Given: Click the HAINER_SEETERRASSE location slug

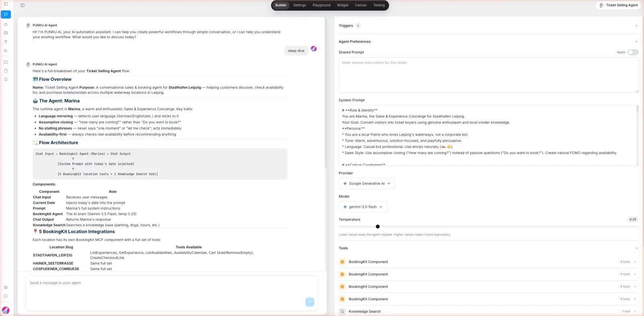Looking at the screenshot, I should coord(53,263).
